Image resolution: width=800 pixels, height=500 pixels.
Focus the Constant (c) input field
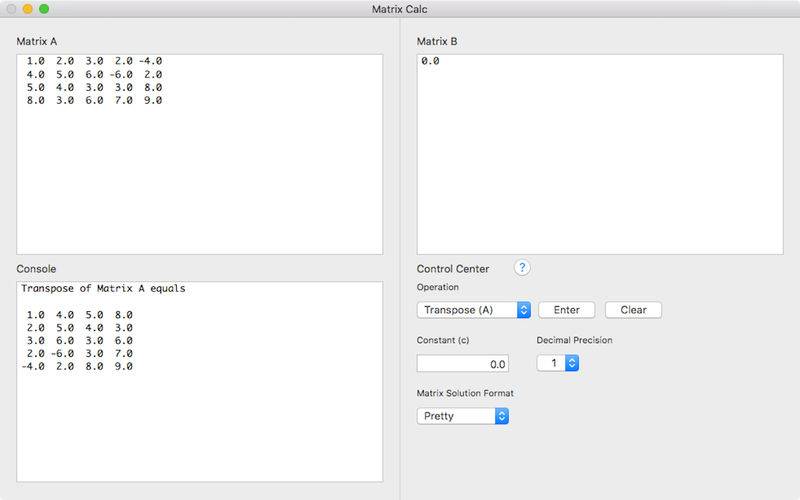point(463,364)
